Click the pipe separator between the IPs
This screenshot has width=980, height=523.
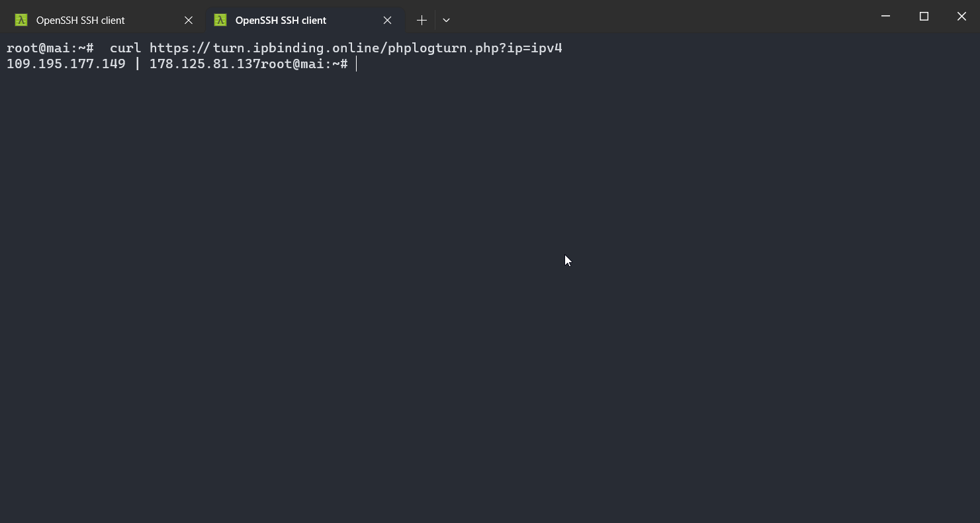click(x=138, y=64)
